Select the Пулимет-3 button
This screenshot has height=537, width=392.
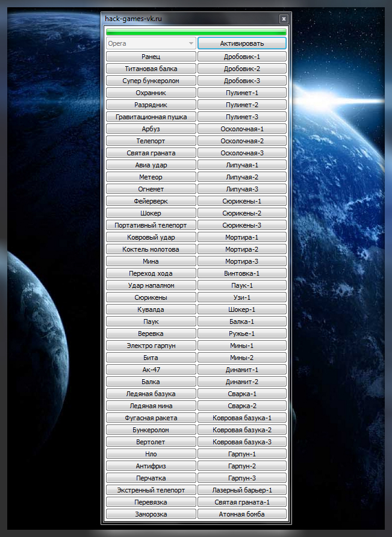coord(241,117)
